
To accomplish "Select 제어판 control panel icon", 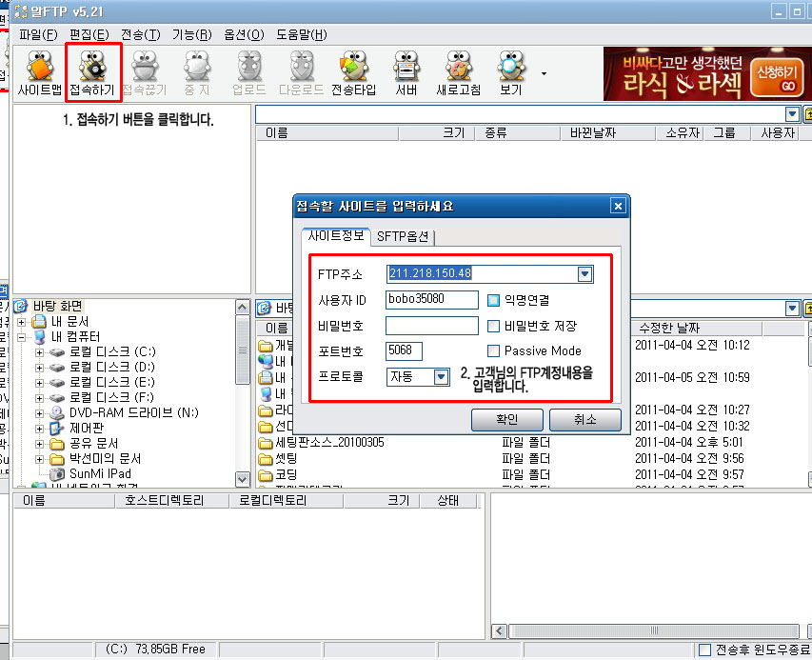I will click(57, 429).
